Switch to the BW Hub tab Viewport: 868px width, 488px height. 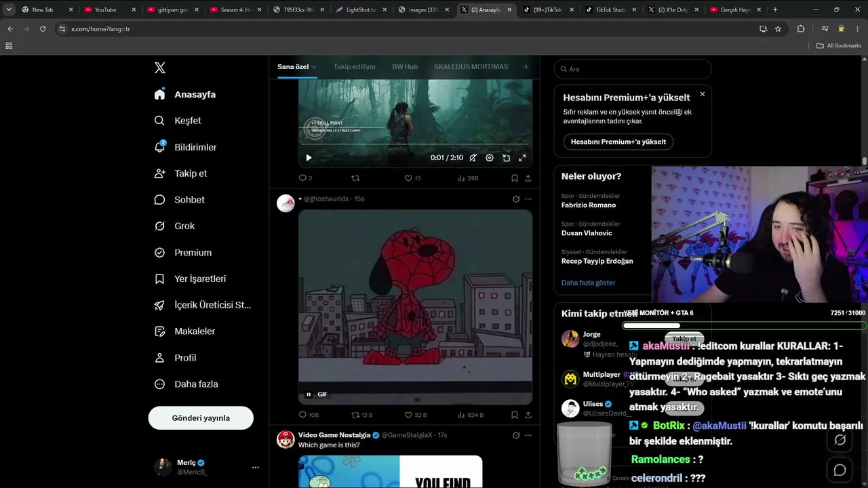tap(405, 67)
